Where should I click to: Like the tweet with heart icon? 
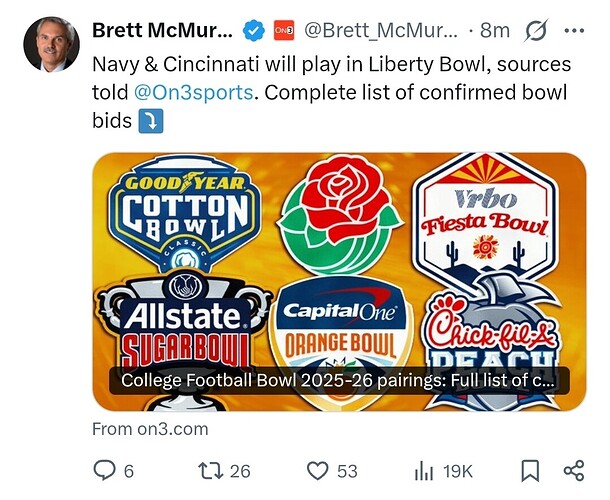[x=318, y=470]
